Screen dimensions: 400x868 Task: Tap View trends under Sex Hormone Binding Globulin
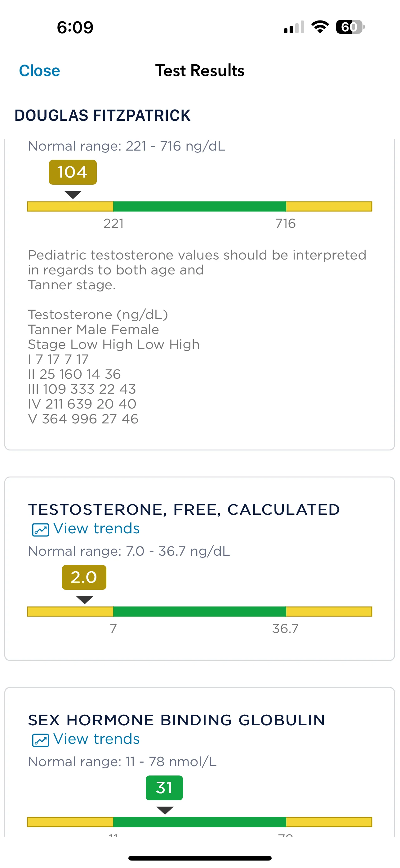[96, 739]
